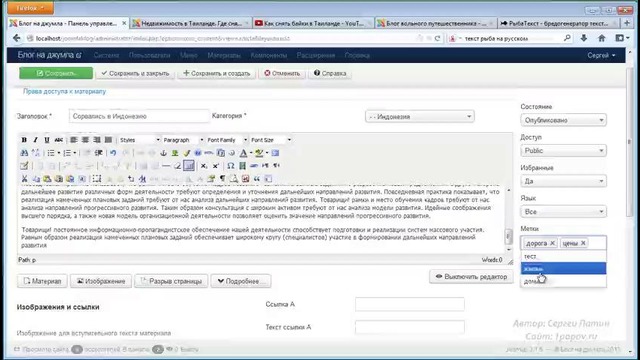
Task: Open the Материалы menu
Action: (x=224, y=56)
